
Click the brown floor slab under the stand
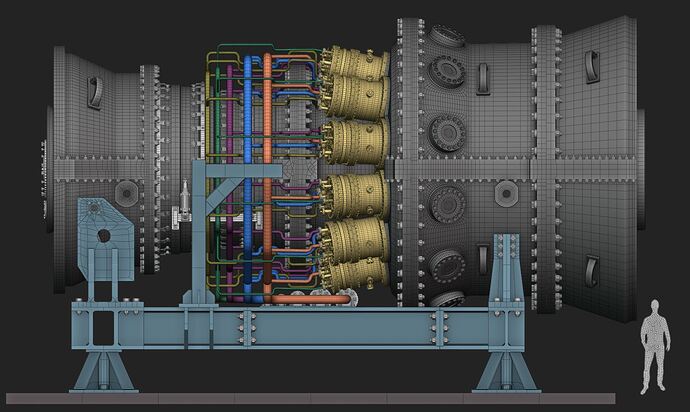pos(311,398)
